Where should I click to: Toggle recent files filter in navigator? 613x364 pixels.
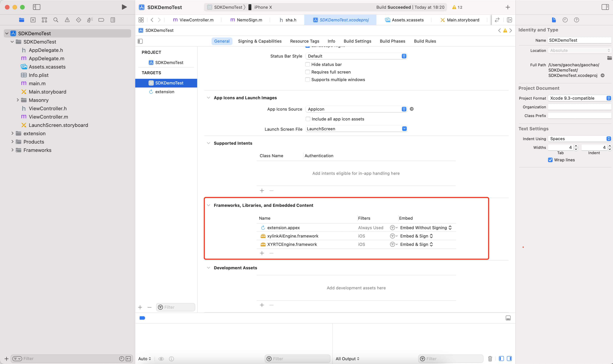(x=121, y=359)
